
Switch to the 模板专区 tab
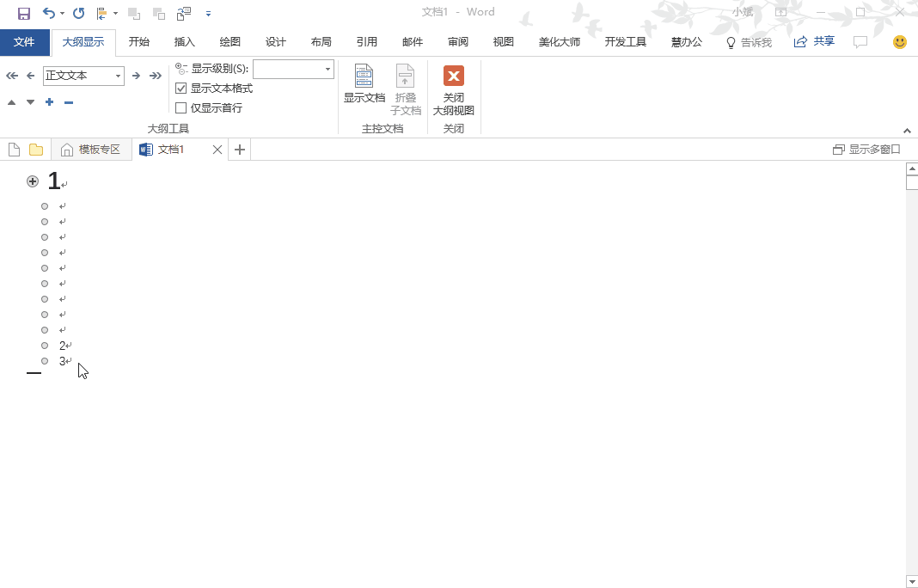[91, 150]
